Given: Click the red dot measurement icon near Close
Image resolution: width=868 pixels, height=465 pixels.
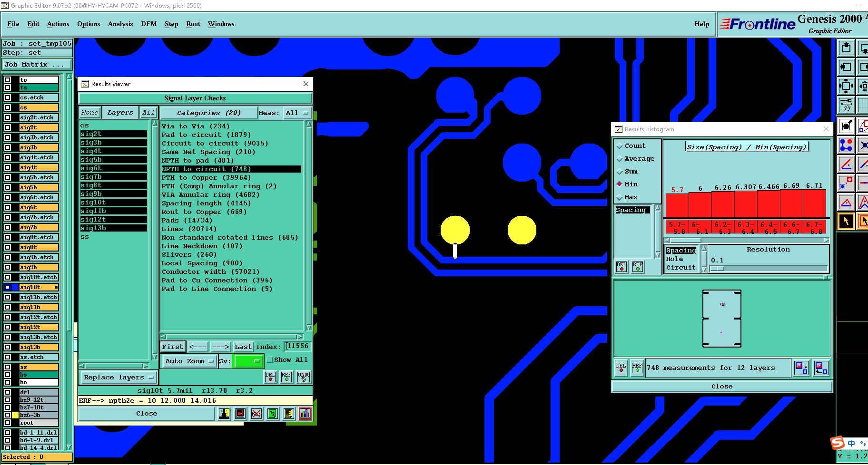Looking at the screenshot, I should (x=240, y=414).
